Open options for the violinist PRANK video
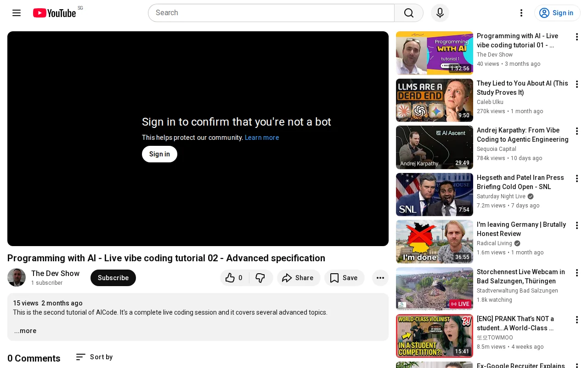588x368 pixels. (577, 320)
